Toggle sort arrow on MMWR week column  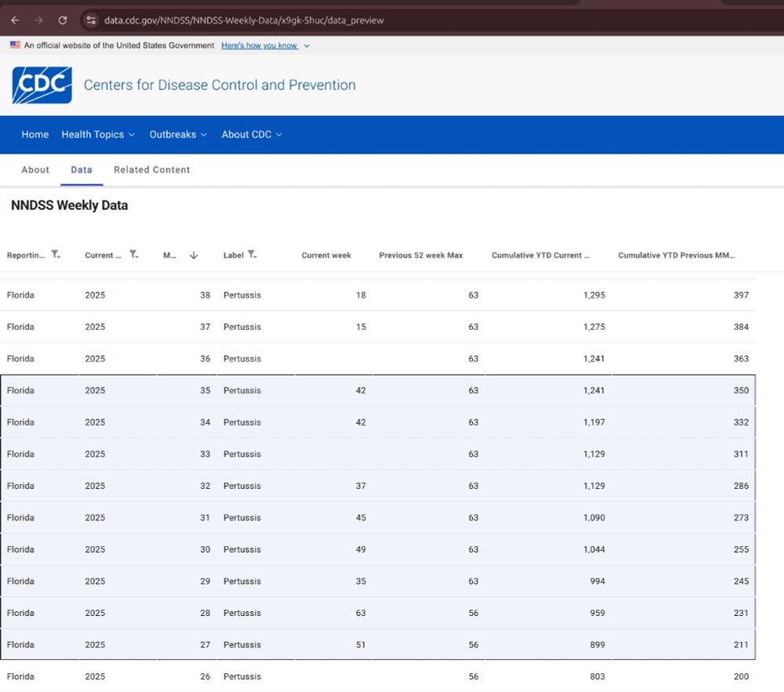[194, 255]
